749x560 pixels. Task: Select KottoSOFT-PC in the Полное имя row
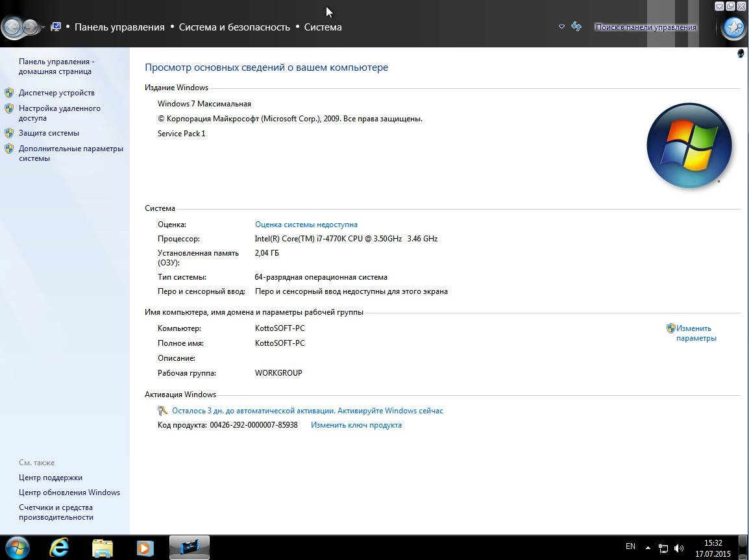point(280,343)
